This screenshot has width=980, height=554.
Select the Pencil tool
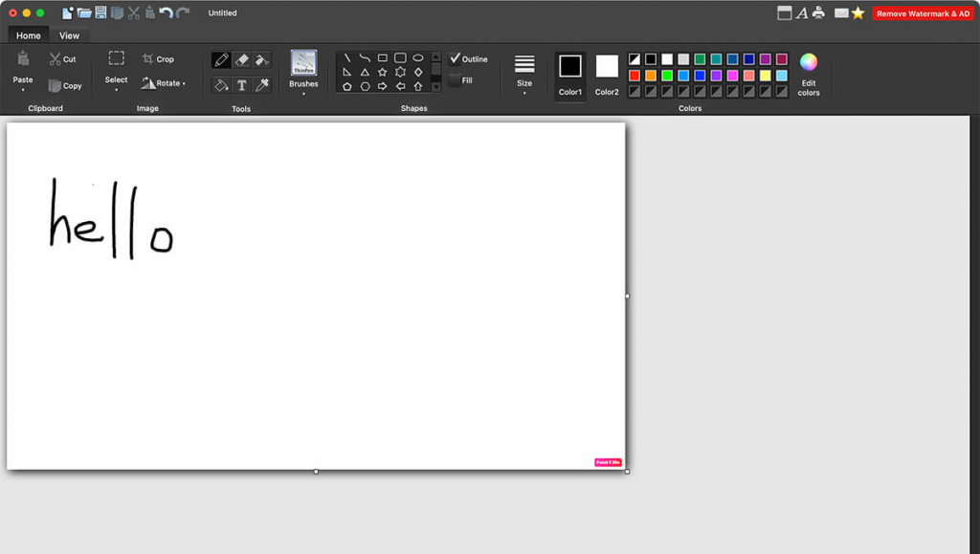(x=221, y=60)
